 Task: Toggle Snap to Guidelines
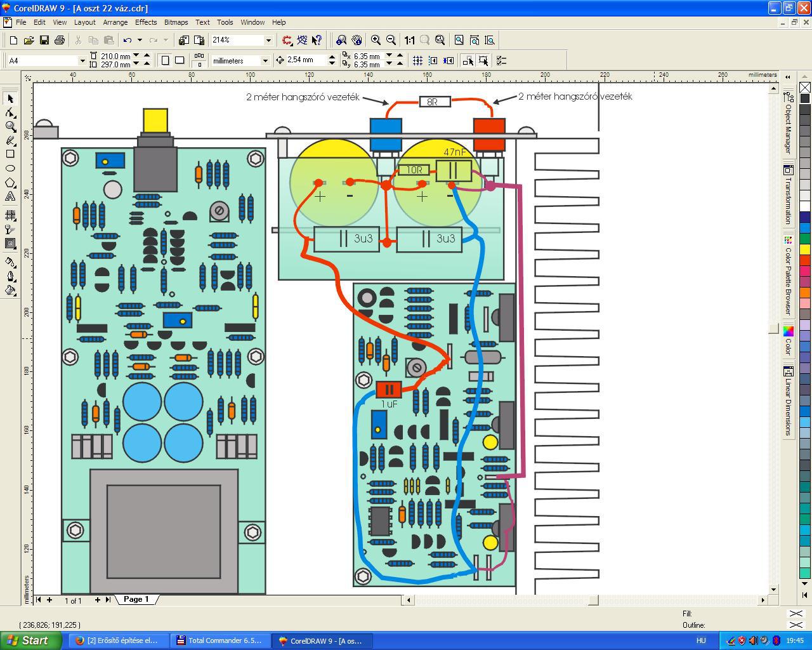click(433, 60)
